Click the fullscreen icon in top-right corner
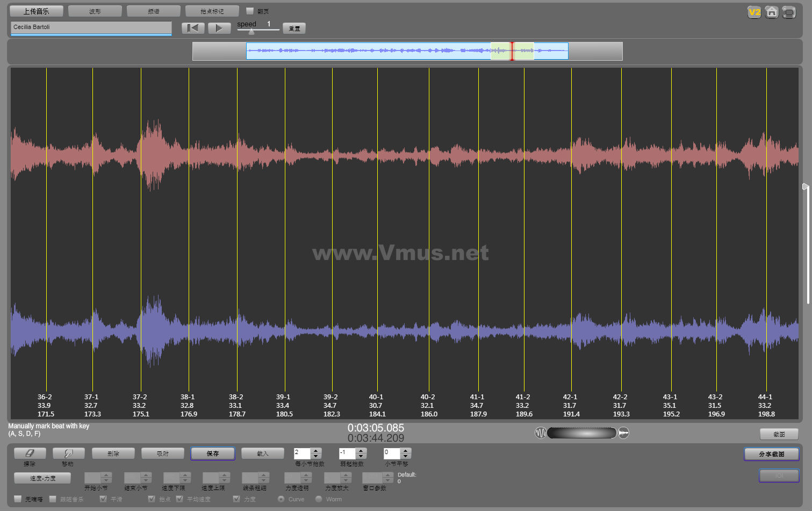Image resolution: width=812 pixels, height=511 pixels. [x=789, y=12]
